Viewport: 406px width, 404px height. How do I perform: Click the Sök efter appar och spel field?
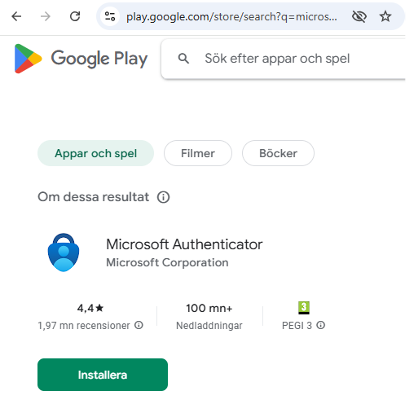tap(283, 59)
